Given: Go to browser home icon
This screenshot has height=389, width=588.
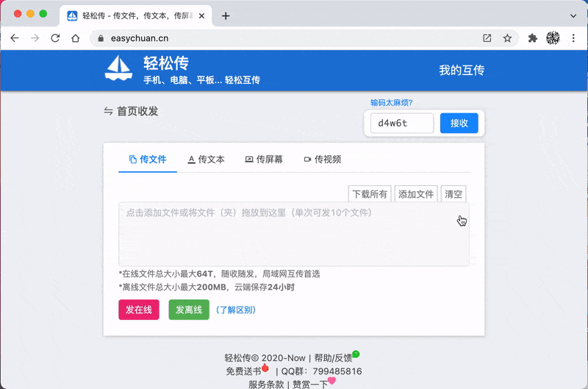Looking at the screenshot, I should [x=76, y=38].
